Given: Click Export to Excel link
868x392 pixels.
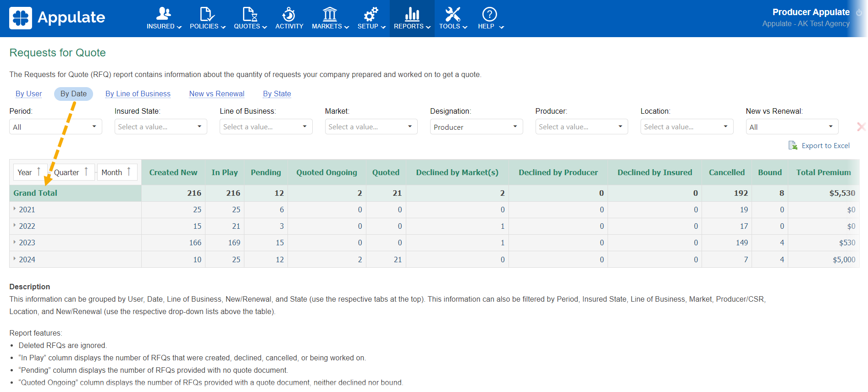Looking at the screenshot, I should 825,146.
